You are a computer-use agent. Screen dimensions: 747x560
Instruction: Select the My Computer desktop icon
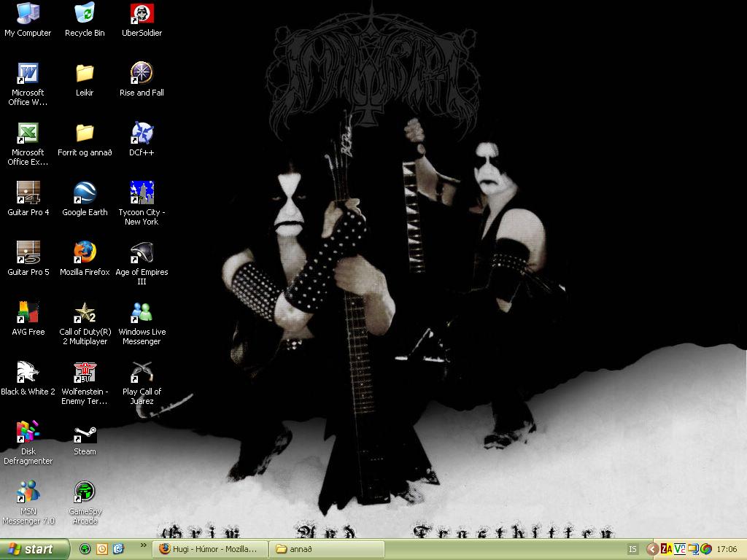[28, 20]
